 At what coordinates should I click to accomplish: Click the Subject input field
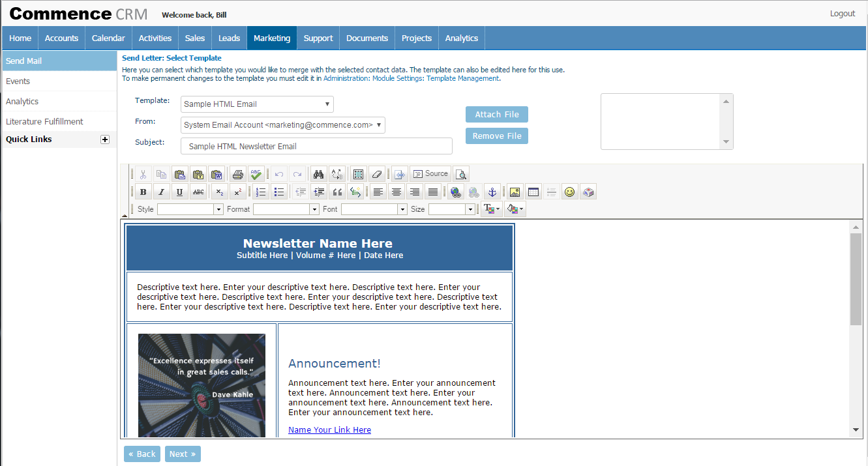316,147
